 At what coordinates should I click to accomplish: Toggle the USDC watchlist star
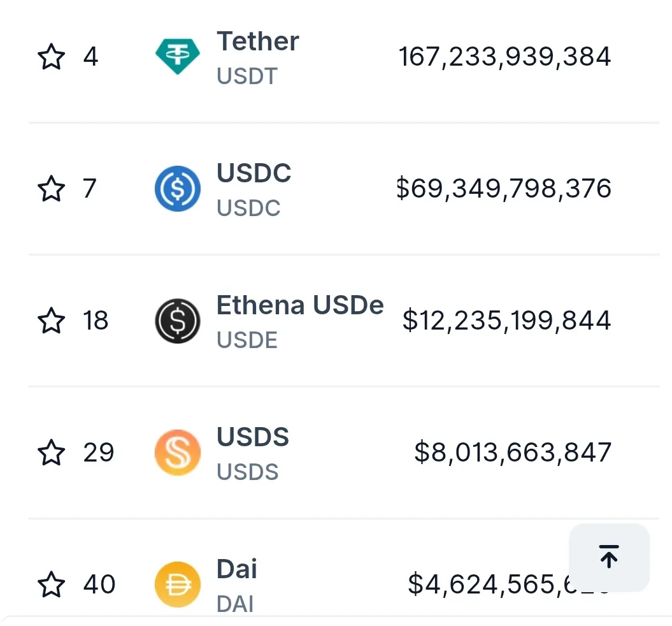(52, 189)
